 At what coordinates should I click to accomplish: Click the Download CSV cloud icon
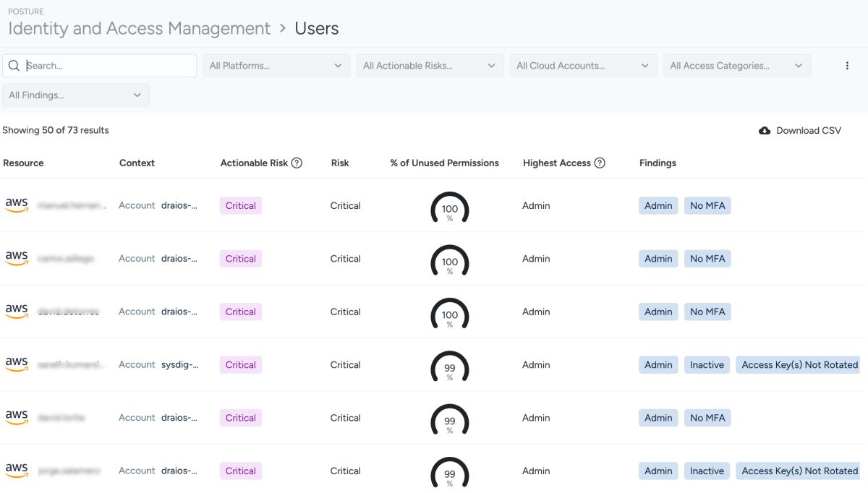click(765, 131)
